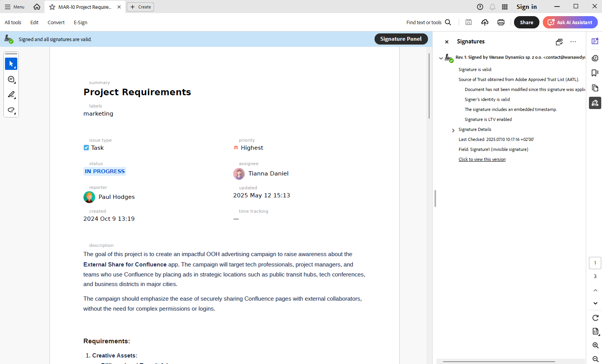Click the Highest priority label
The width and height of the screenshot is (602, 364).
click(x=252, y=148)
